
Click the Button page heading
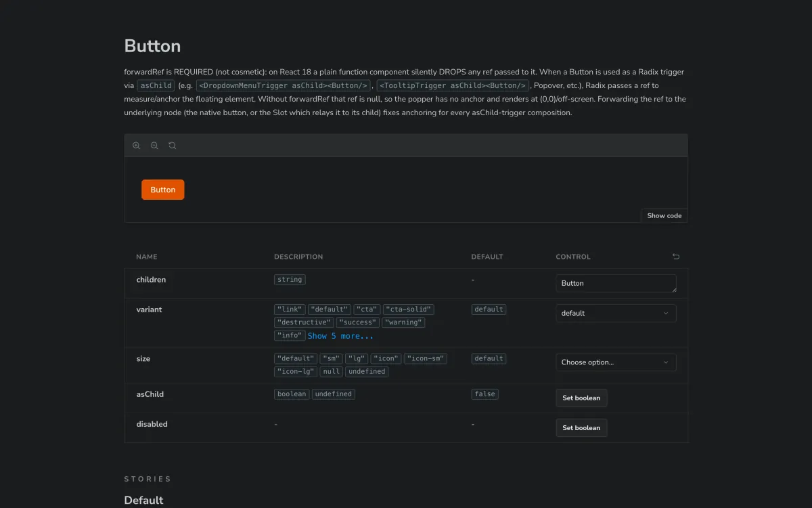pyautogui.click(x=152, y=46)
